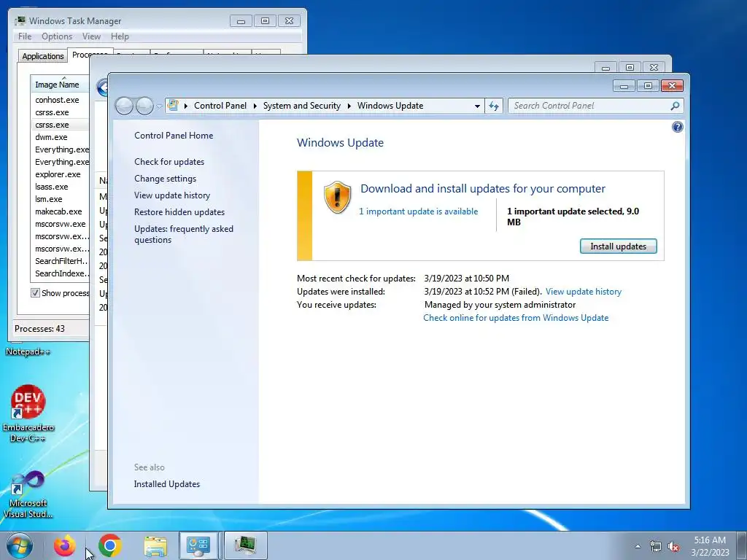Switch to Control Panel taskbar button
The width and height of the screenshot is (747, 560).
click(199, 545)
